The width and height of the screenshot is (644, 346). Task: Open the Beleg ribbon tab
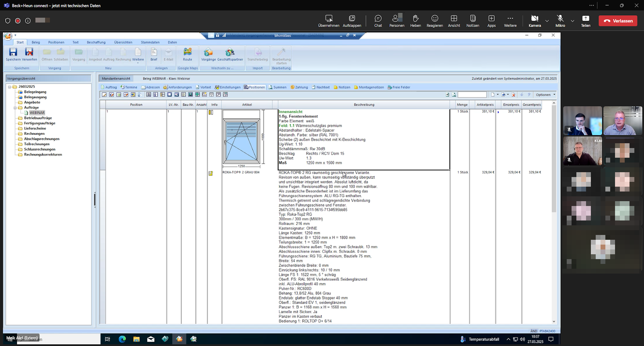36,42
